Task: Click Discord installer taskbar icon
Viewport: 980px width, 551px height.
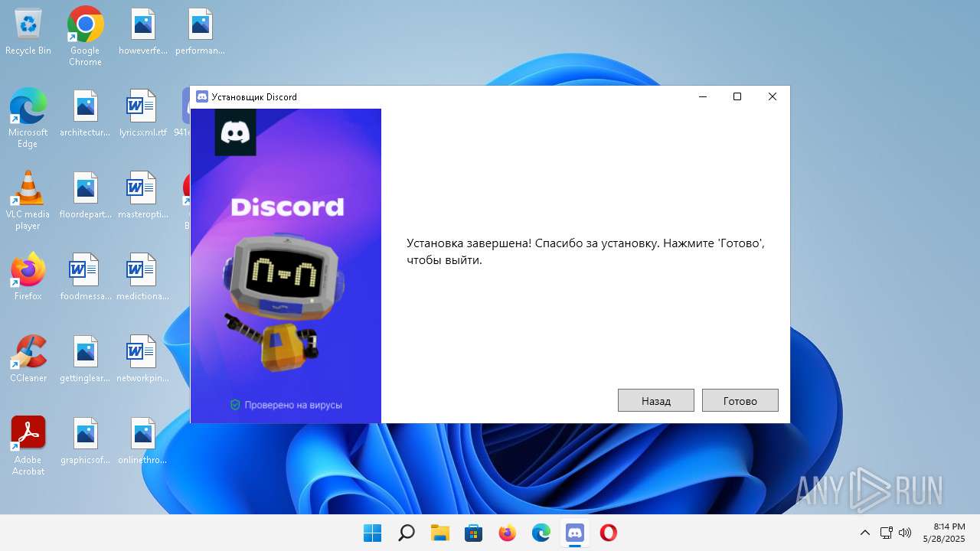Action: pyautogui.click(x=575, y=533)
